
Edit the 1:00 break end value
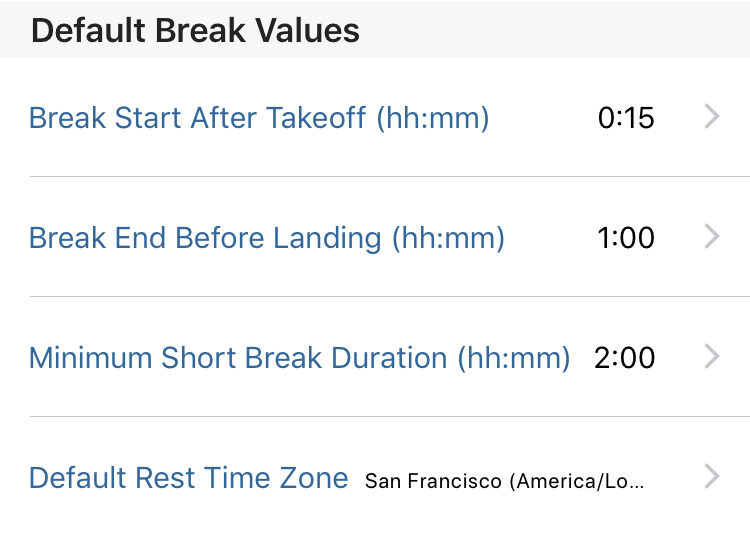click(x=626, y=238)
